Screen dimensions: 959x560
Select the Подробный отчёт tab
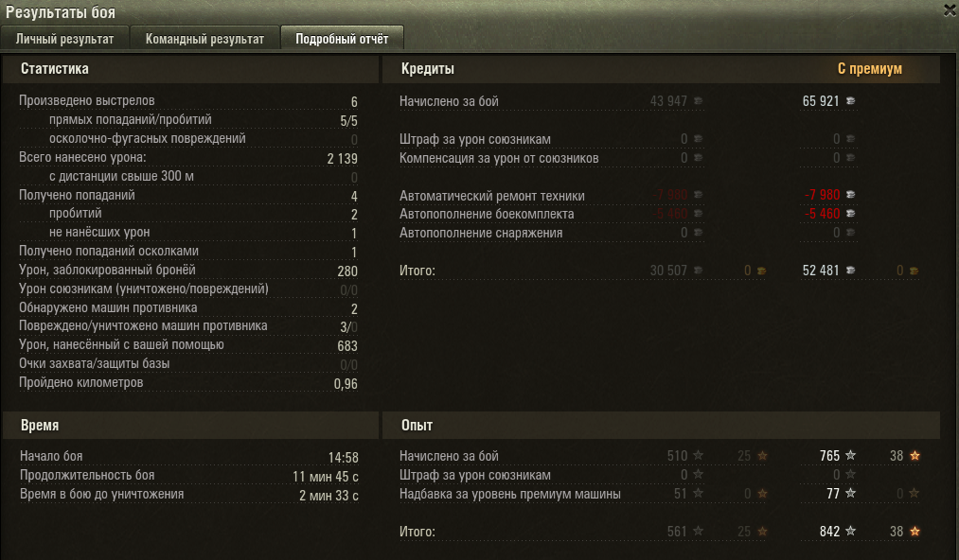[342, 39]
